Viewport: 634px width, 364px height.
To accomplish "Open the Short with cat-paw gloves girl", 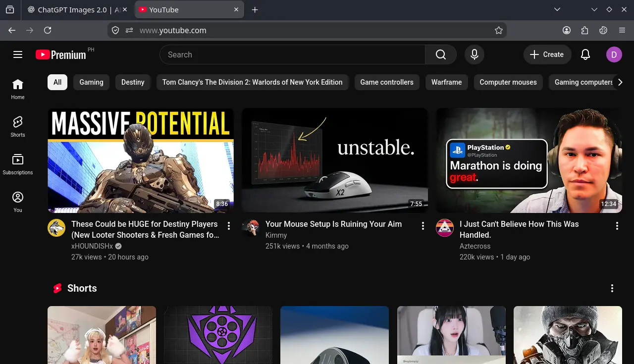I will coord(102,335).
